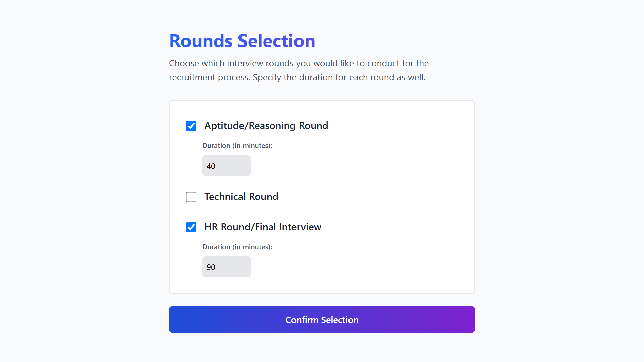644x362 pixels.
Task: Uncheck the Aptitude/Reasoning Round checkbox
Action: coord(191,126)
